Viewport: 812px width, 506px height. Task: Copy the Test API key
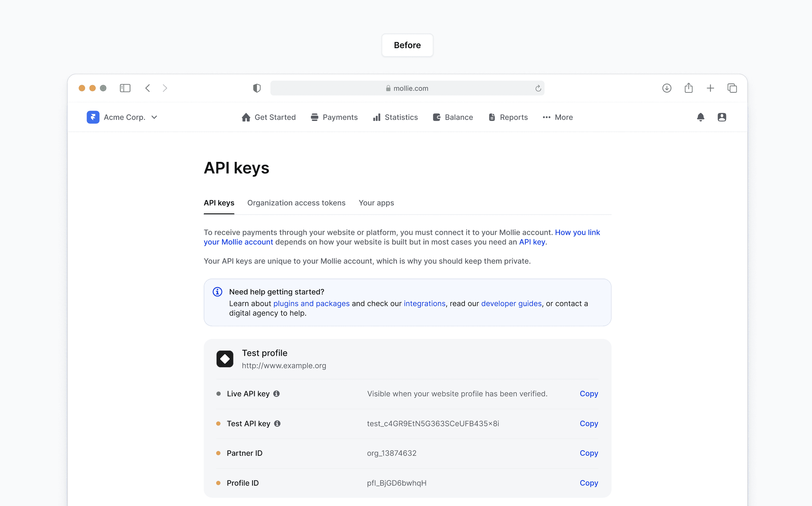[x=588, y=423]
